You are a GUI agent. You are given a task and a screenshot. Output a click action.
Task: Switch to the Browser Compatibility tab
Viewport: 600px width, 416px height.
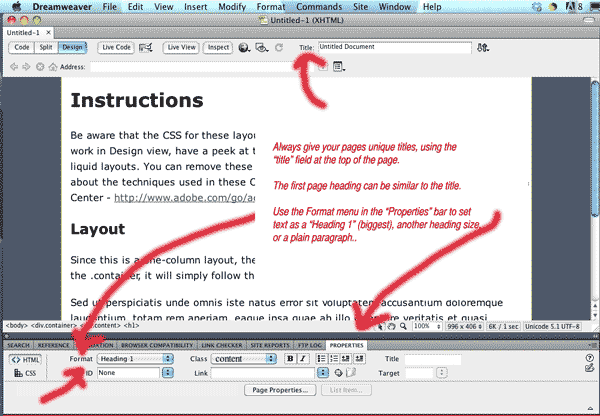click(157, 345)
